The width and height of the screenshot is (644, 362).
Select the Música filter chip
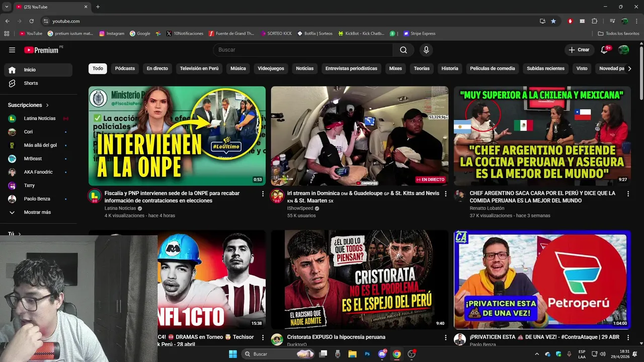click(x=238, y=68)
